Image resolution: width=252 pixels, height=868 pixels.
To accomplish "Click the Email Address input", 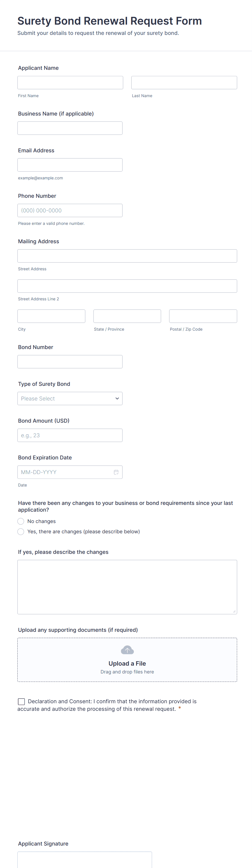I will (70, 165).
